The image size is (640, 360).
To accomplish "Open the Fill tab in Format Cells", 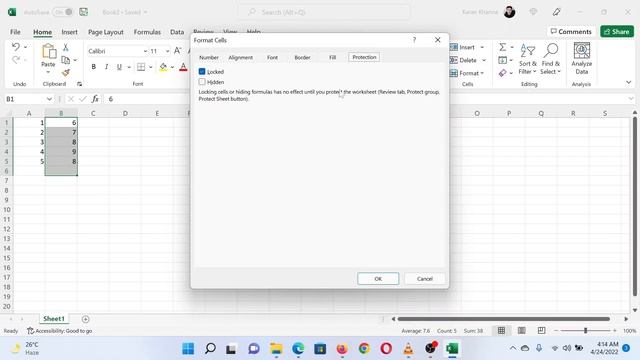I will [x=333, y=58].
